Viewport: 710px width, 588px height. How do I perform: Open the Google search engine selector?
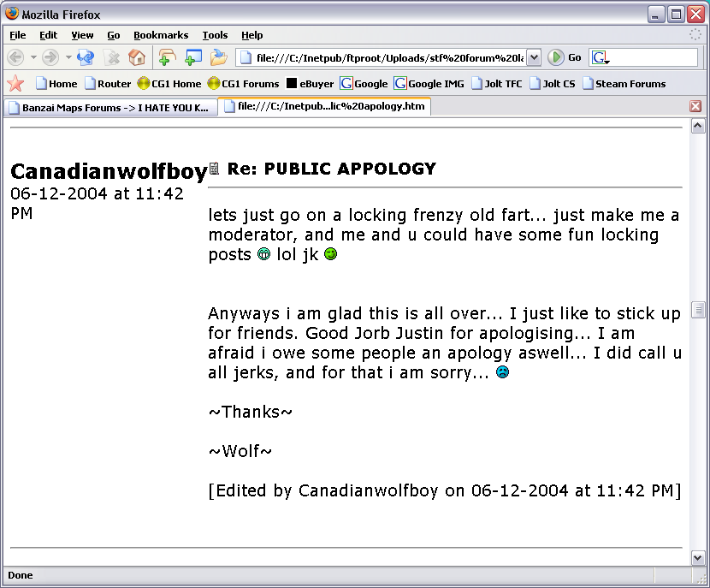coord(601,58)
